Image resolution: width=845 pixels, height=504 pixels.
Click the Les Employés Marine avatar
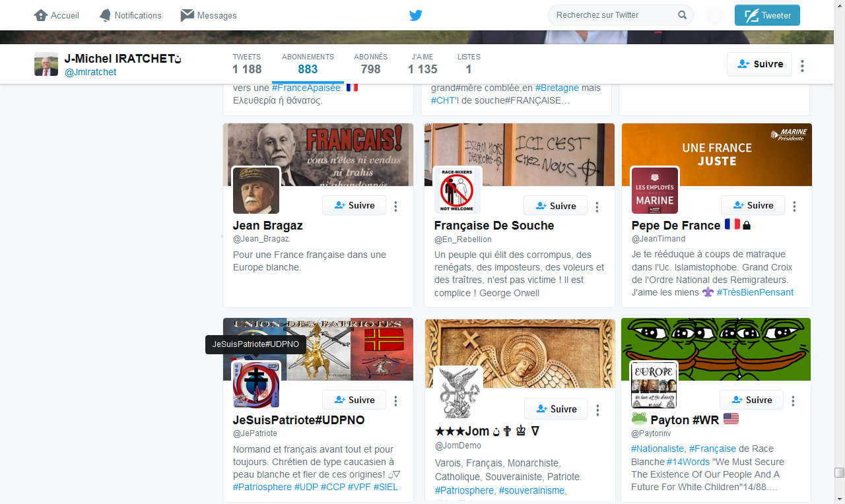655,191
